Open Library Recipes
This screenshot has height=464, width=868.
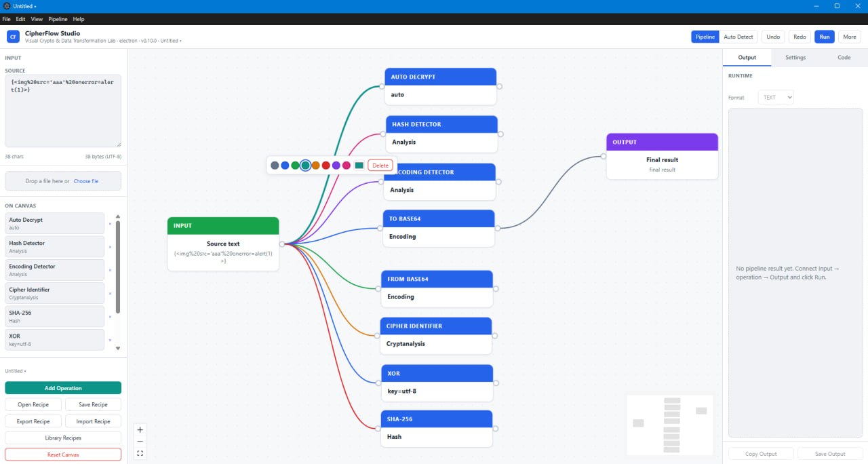point(63,438)
